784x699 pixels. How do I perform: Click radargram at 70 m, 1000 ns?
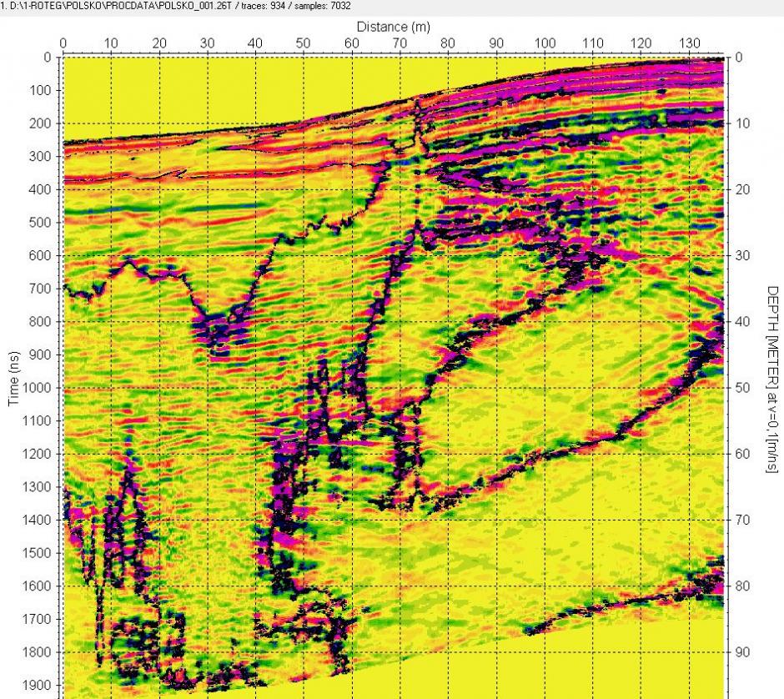pyautogui.click(x=400, y=387)
